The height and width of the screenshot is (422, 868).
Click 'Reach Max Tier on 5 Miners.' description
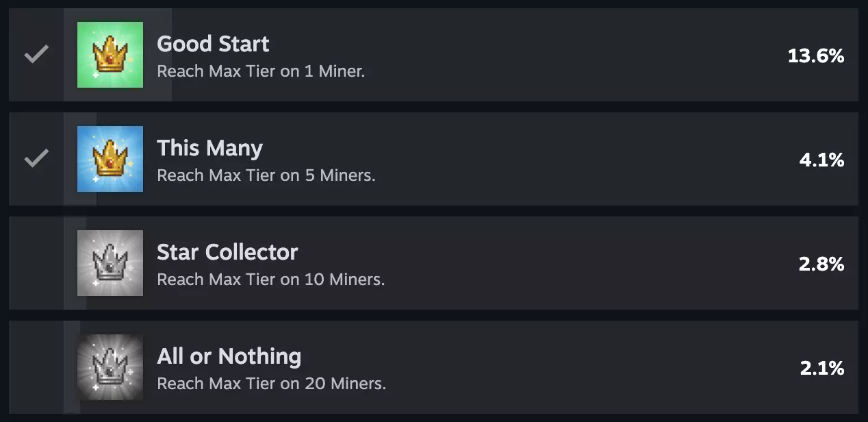266,175
